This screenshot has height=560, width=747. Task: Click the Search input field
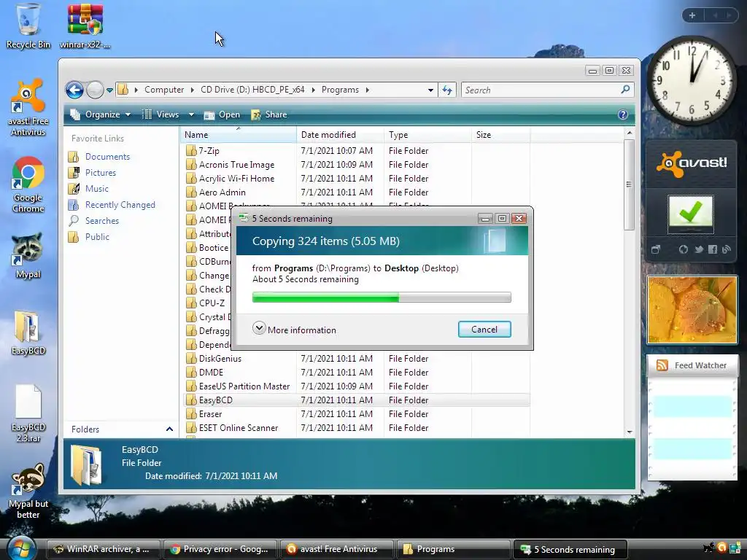tap(541, 90)
